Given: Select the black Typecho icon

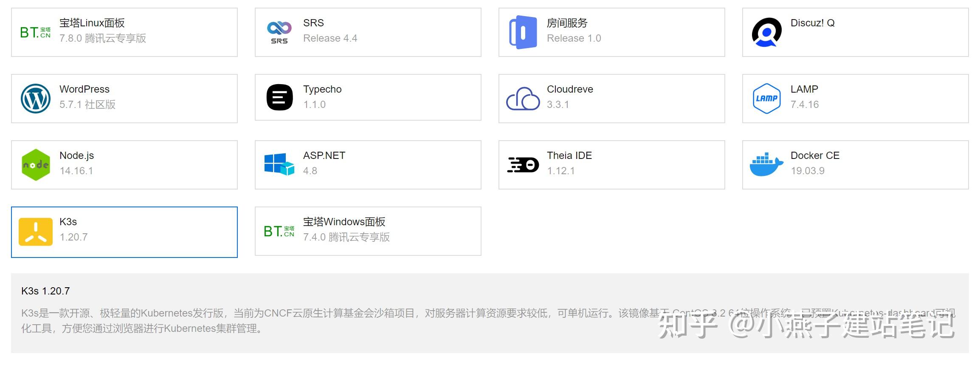Looking at the screenshot, I should click(x=279, y=98).
